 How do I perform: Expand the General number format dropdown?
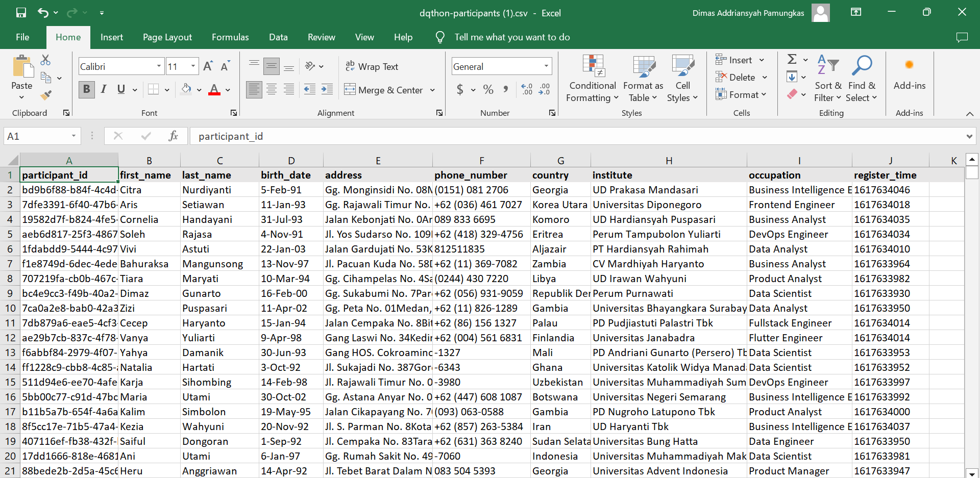pos(546,66)
